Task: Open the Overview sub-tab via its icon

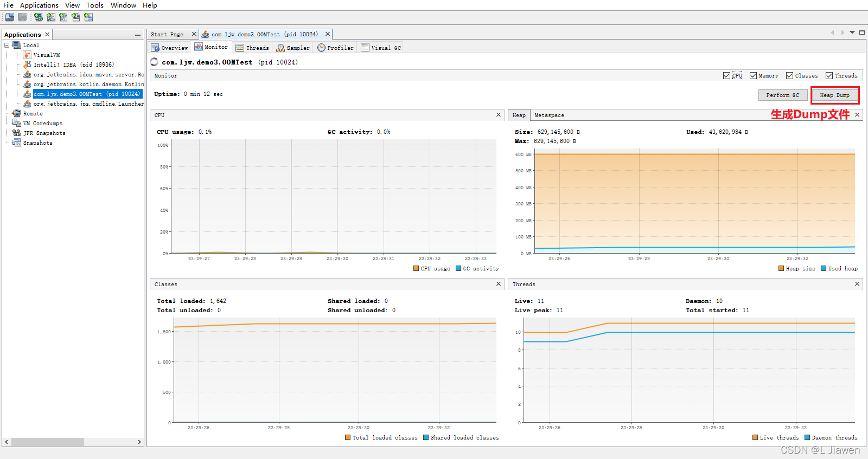Action: pyautogui.click(x=155, y=48)
